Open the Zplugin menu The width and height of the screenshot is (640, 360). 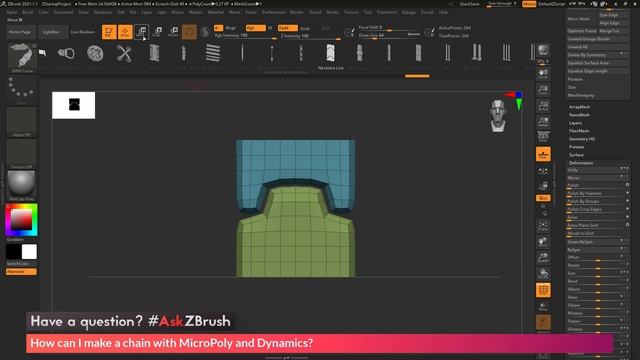pyautogui.click(x=409, y=12)
